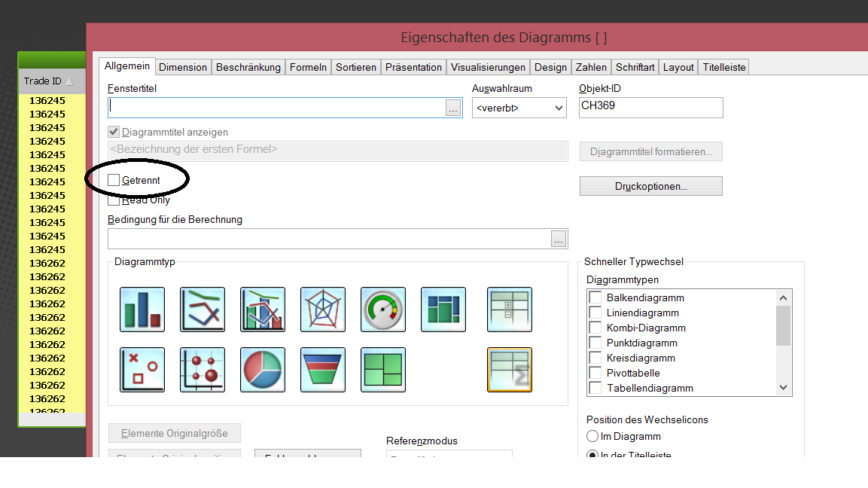
Task: Click the Diagrammtypen list scrollbar thumb
Action: click(x=783, y=325)
